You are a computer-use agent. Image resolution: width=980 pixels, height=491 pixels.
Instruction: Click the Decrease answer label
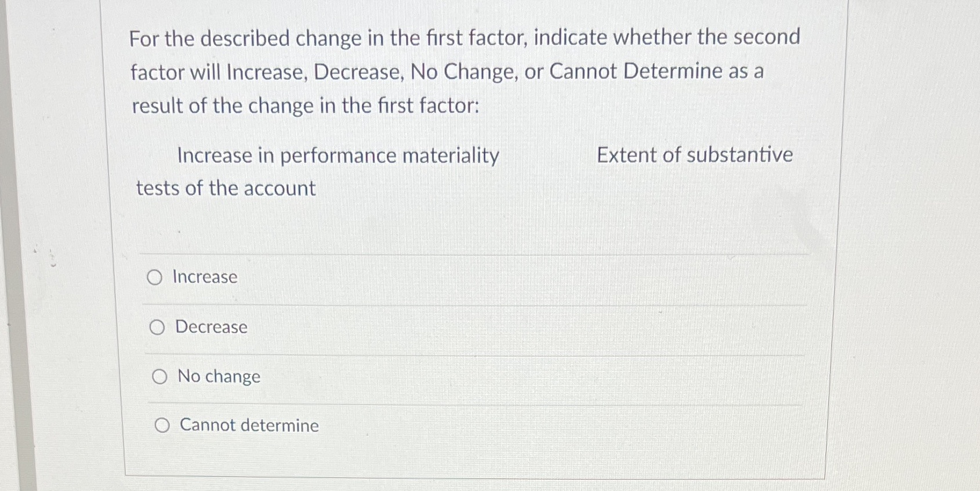point(210,327)
